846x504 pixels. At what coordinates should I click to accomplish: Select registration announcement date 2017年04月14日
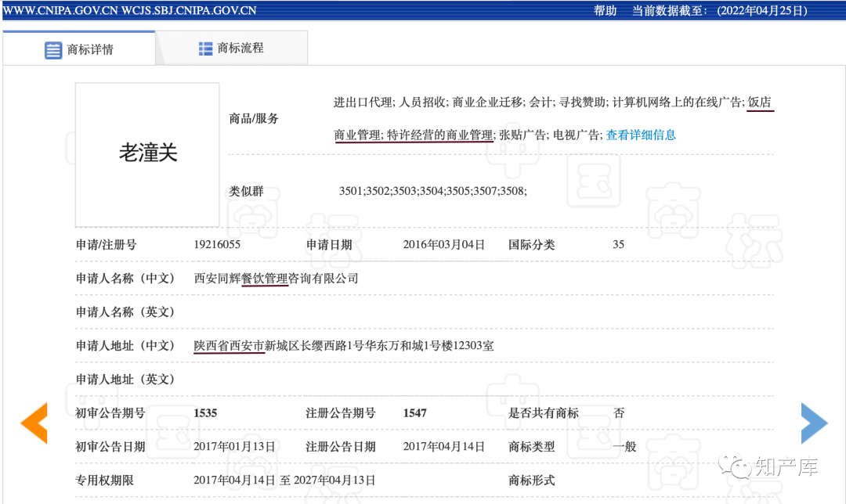coord(443,446)
